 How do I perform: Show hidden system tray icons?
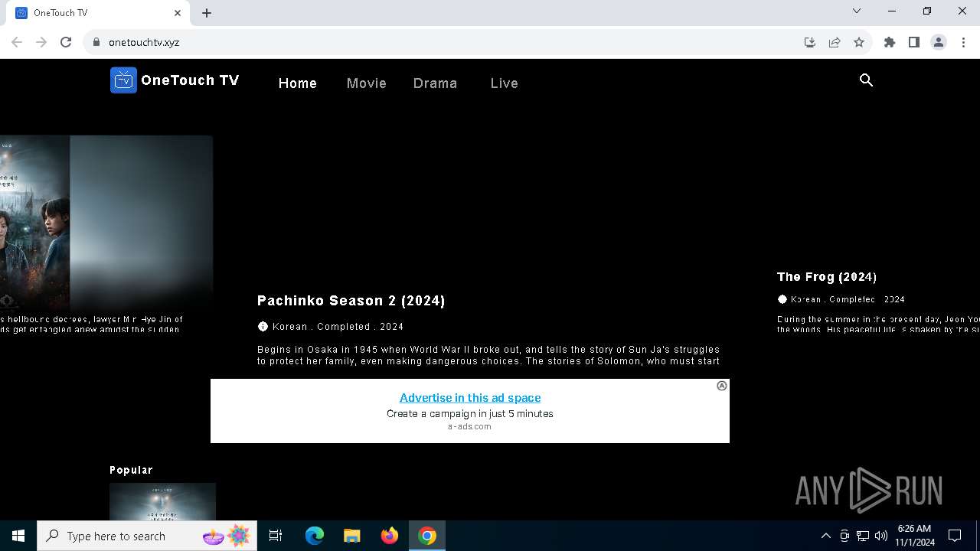[x=825, y=536]
